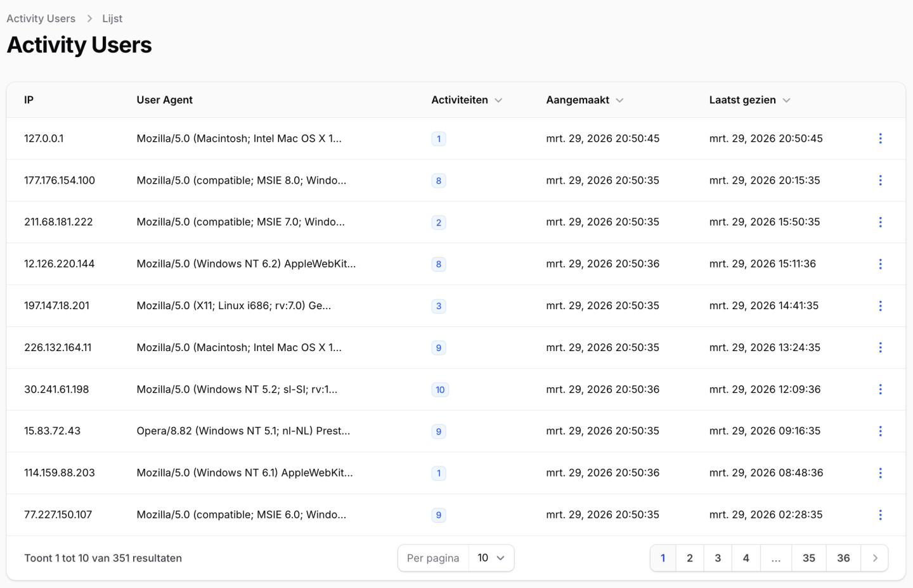913x588 pixels.
Task: Select the 226.132.164.11 IP row
Action: pyautogui.click(x=58, y=348)
